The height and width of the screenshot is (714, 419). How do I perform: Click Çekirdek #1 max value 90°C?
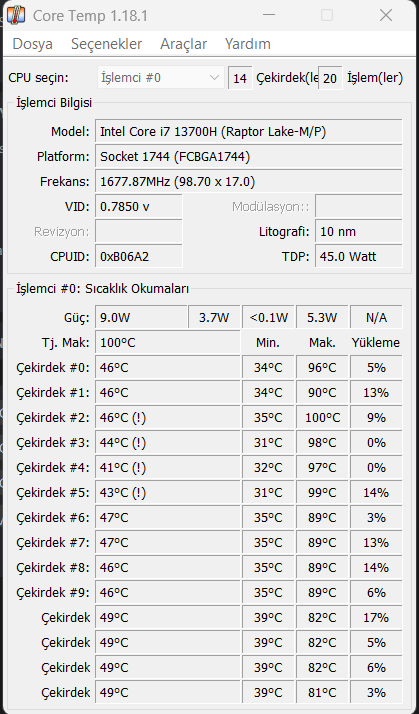point(322,393)
